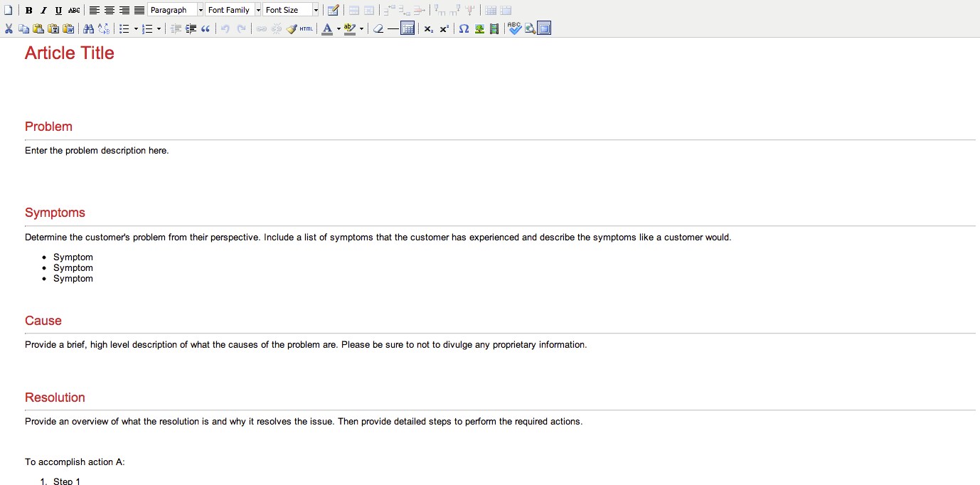Expand the bullet list style arrow
Image resolution: width=980 pixels, height=485 pixels.
pos(136,28)
